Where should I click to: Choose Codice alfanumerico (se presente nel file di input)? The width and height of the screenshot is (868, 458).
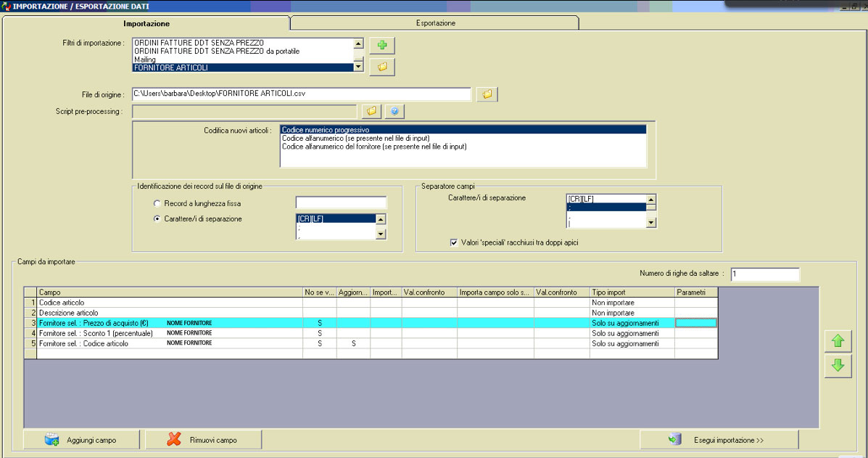463,138
